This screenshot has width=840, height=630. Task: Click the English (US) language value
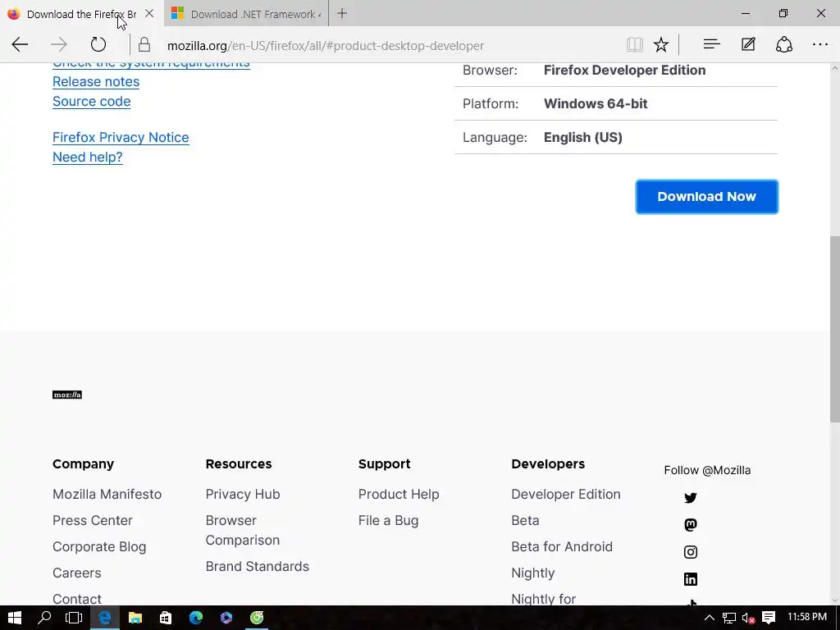click(x=583, y=138)
